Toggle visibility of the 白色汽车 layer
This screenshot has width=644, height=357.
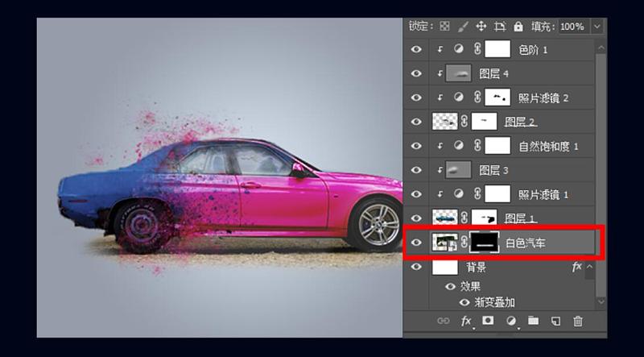[x=416, y=243]
